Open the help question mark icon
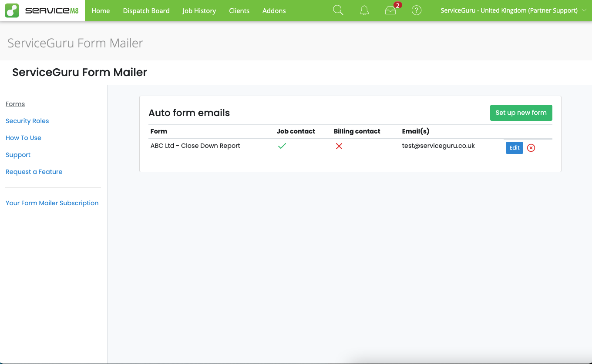592x364 pixels. coord(417,10)
